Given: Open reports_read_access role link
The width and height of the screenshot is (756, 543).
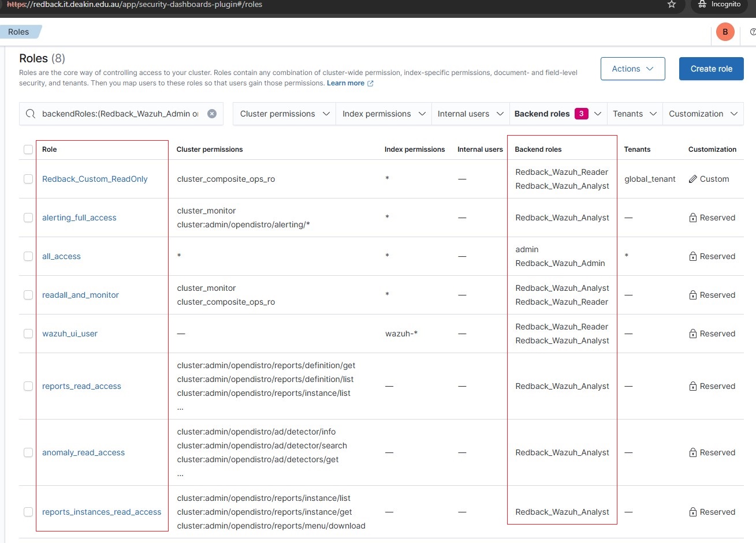Looking at the screenshot, I should click(x=81, y=386).
